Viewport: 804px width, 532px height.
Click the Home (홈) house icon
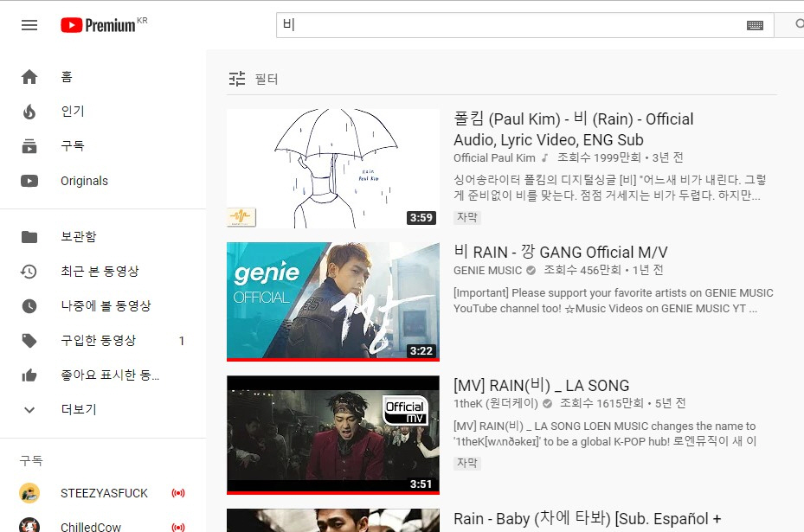point(29,77)
